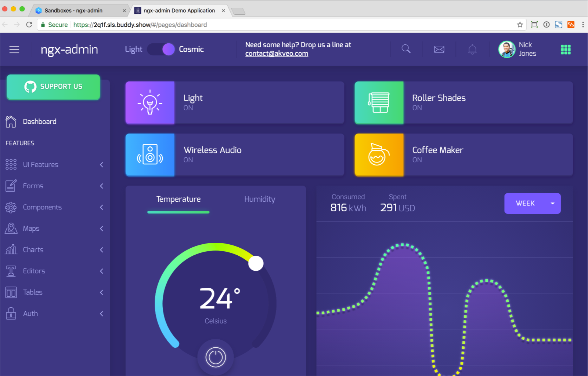Click the Editors text icon

point(11,271)
